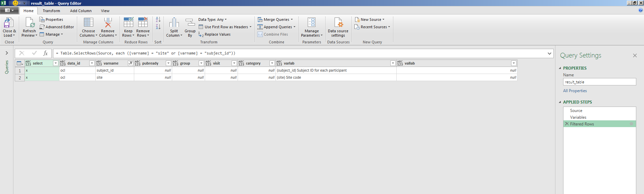Open query Properties
This screenshot has height=194, width=644.
pos(51,20)
